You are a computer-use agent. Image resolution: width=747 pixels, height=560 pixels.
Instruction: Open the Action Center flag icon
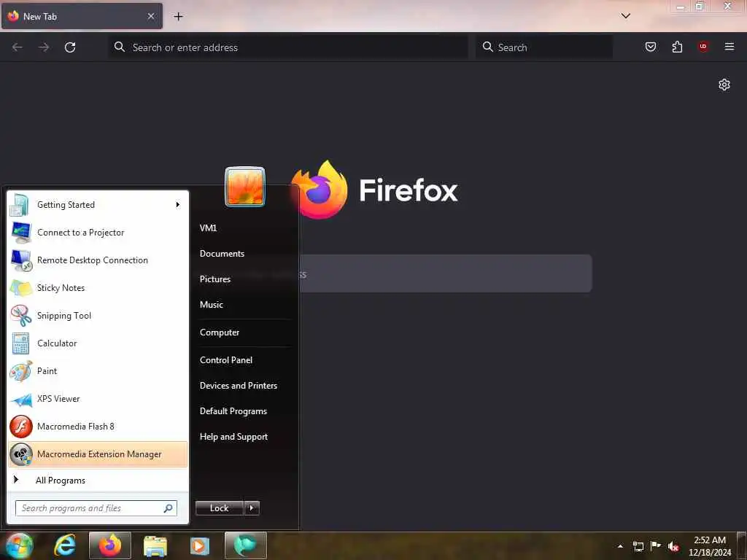coord(656,545)
